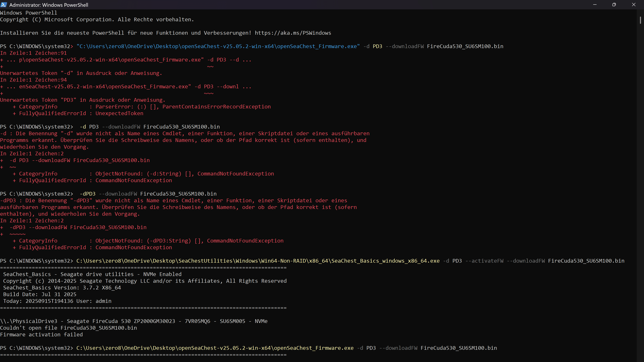Click the 'Firmware activation failed' line
This screenshot has height=362, width=644.
[x=41, y=335]
